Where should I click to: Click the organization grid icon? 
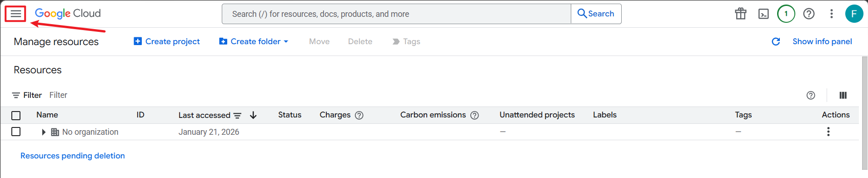(55, 132)
